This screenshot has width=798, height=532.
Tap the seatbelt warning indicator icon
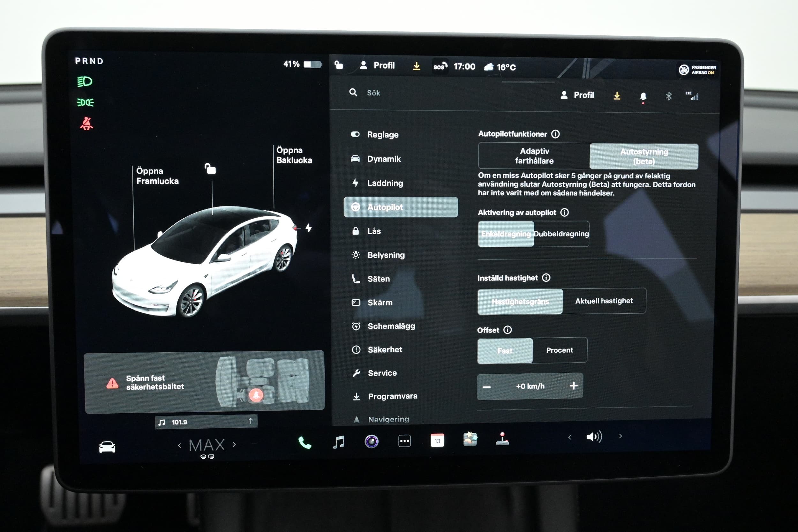point(86,124)
